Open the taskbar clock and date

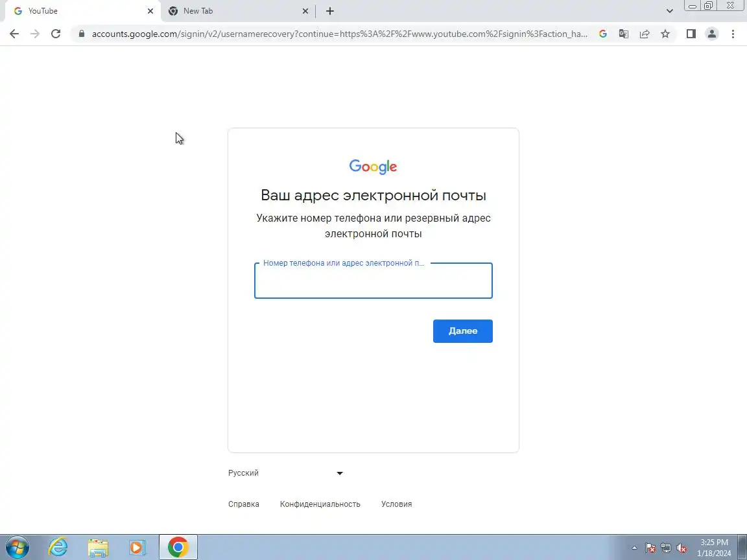pyautogui.click(x=714, y=548)
